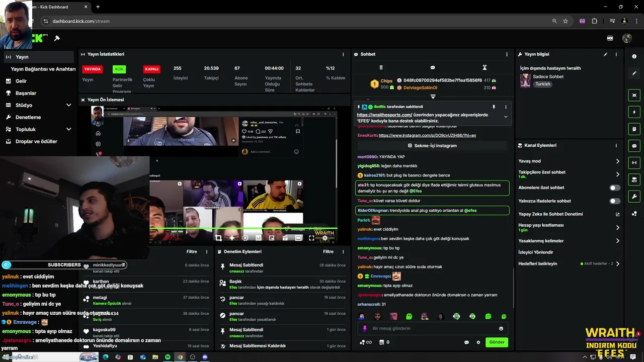Toggle lightning bolt widget in right rail
The height and width of the screenshot is (362, 644).
point(634,112)
